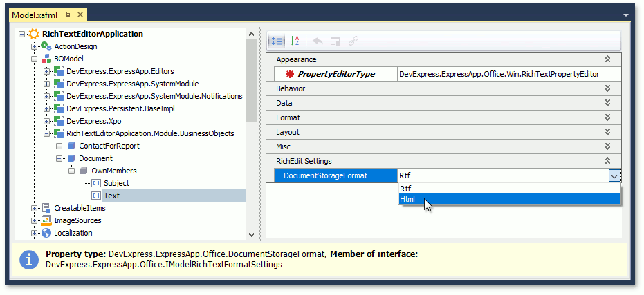Viewport: 644px width, 295px height.
Task: Collapse the BOModel node
Action: point(35,59)
